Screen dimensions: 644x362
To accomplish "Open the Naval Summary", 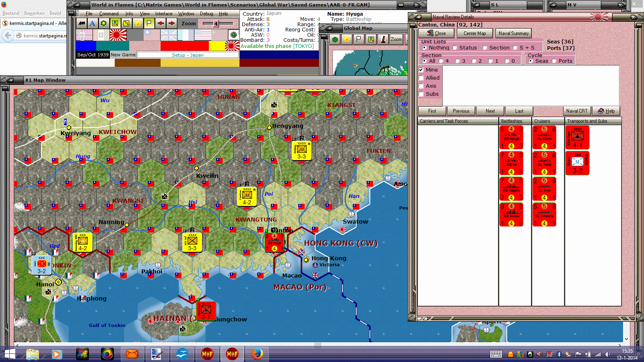I will (x=514, y=33).
